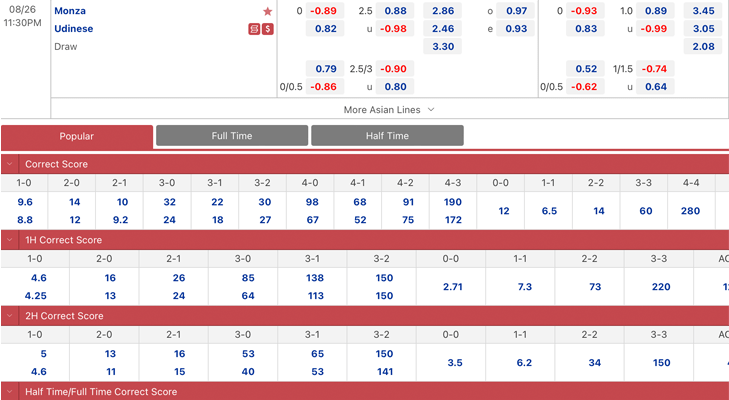The width and height of the screenshot is (729, 400).
Task: Pick under 2.5/3 odds 0.80
Action: 395,87
